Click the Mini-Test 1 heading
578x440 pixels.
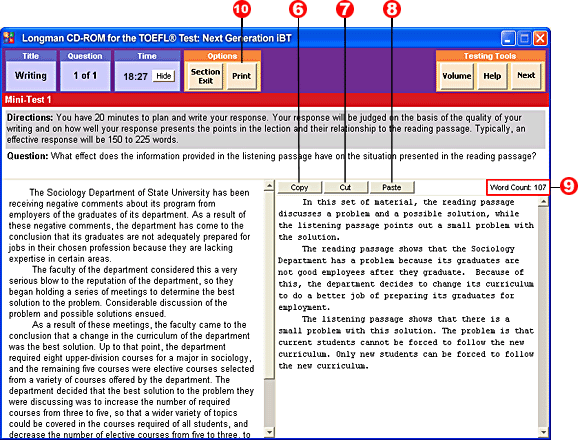[x=28, y=100]
